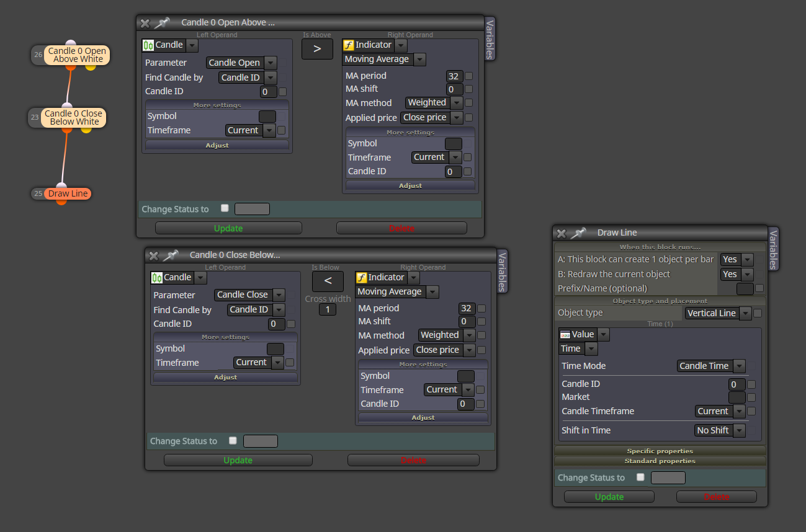Close the Draw Line panel
Screen dimensions: 806x532
562,234
